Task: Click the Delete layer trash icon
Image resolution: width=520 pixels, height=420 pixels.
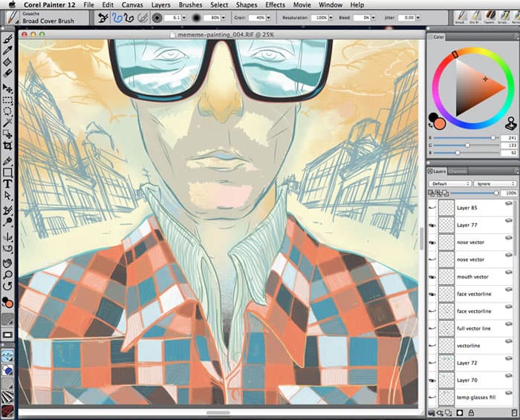Action: point(515,413)
